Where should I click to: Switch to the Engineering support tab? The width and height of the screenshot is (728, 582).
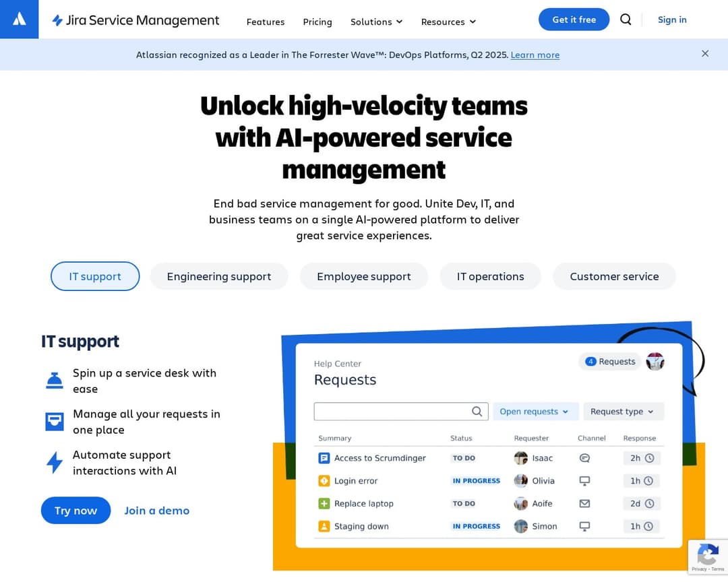tap(219, 276)
